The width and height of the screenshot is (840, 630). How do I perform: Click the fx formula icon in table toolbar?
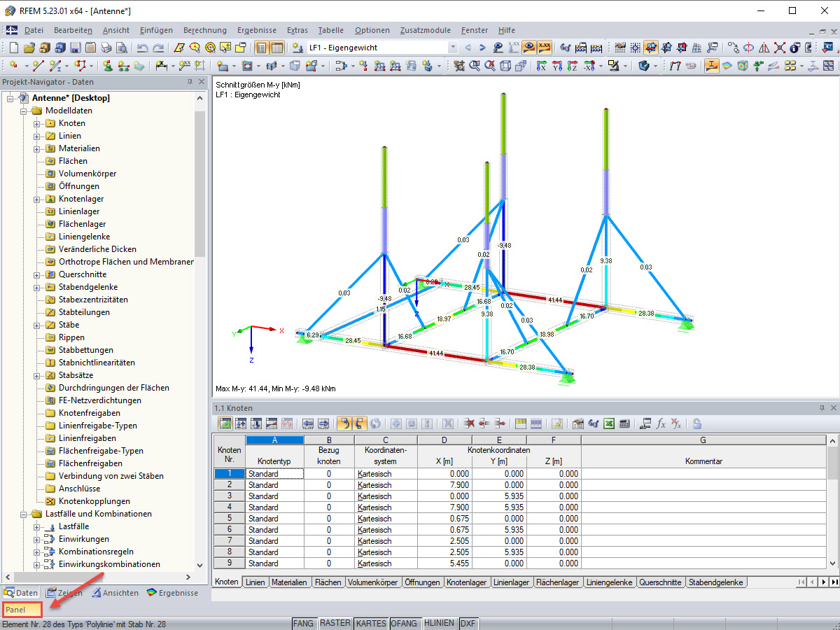click(660, 423)
